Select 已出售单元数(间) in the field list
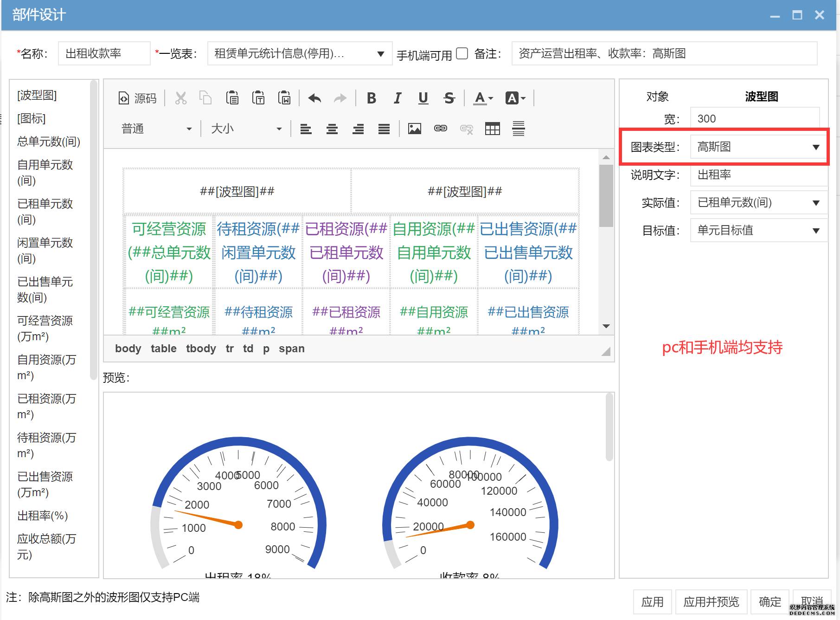The height and width of the screenshot is (620, 840). point(45,290)
